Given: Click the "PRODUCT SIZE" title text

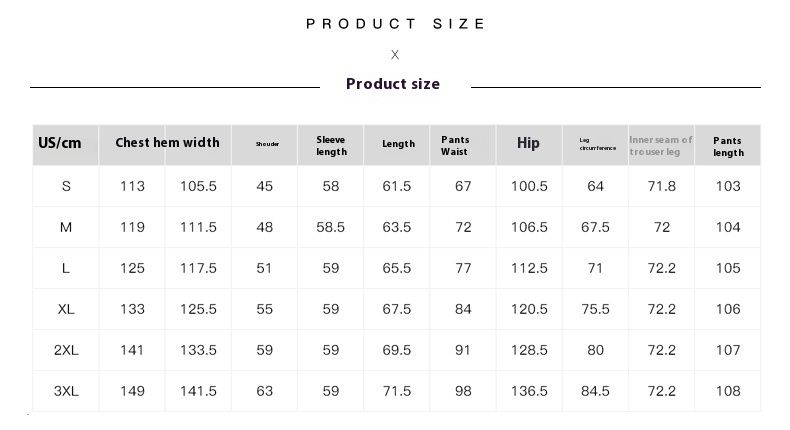Looking at the screenshot, I should point(396,24).
